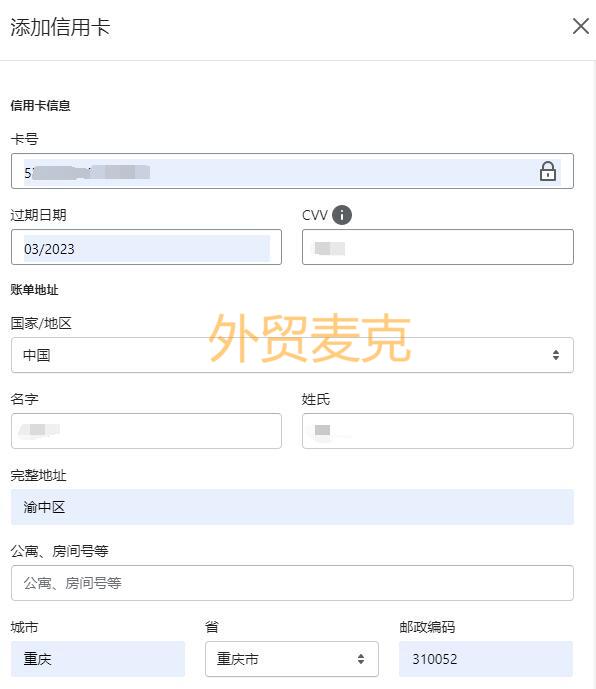Screen dimensions: 596x689
Task: Click the CVV input box
Action: pos(438,247)
